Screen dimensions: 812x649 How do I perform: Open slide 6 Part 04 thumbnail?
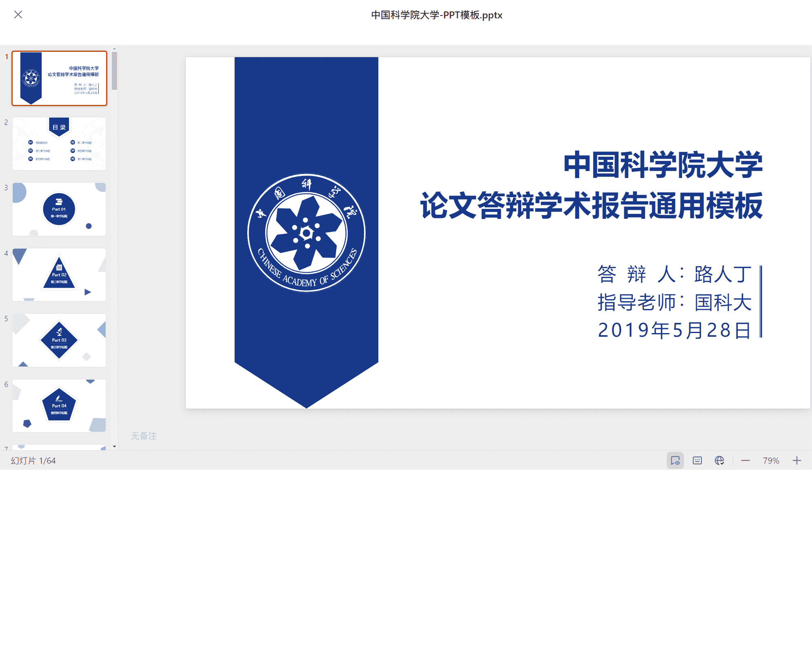point(59,406)
